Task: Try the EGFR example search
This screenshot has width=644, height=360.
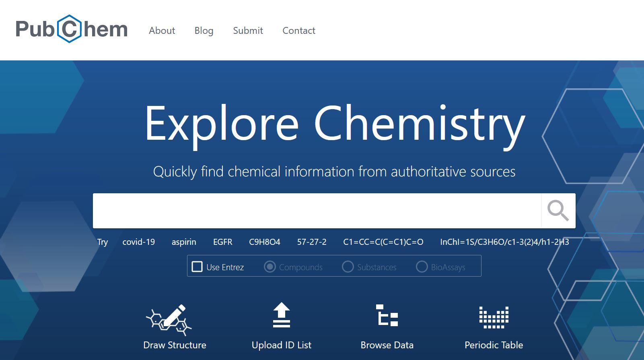Action: (x=223, y=242)
